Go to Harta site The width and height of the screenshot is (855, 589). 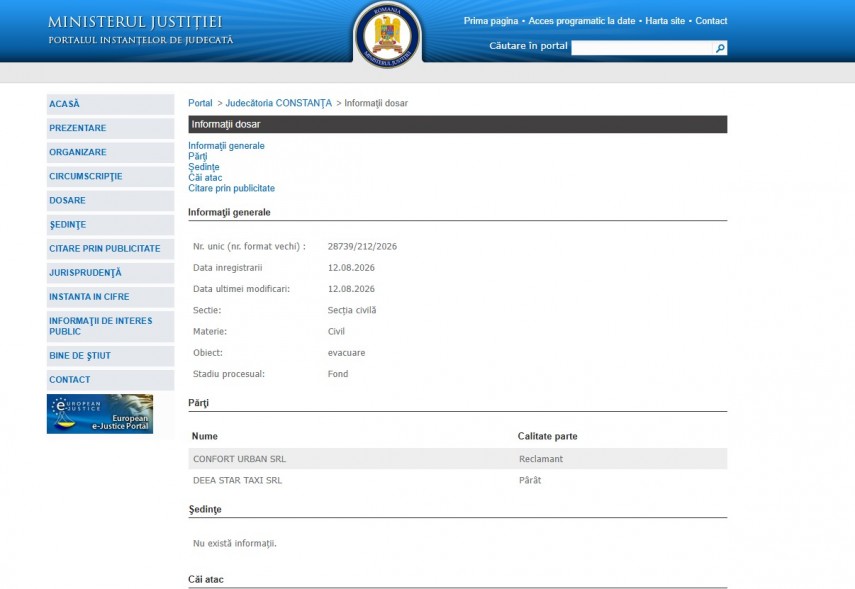665,21
